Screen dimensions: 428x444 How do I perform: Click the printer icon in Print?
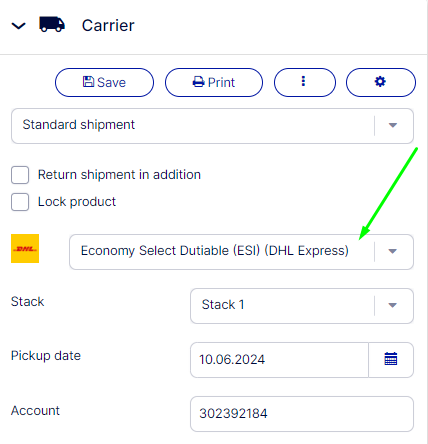click(x=199, y=82)
